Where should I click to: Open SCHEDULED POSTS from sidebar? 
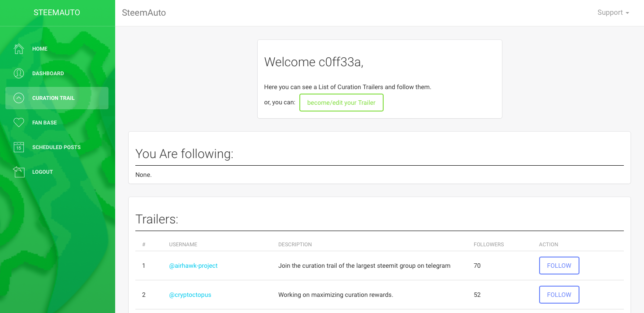coord(57,147)
